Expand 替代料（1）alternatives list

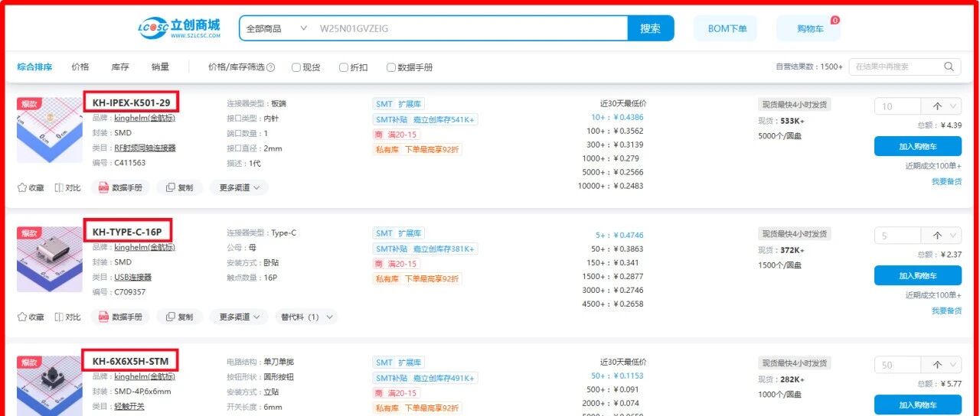point(306,317)
